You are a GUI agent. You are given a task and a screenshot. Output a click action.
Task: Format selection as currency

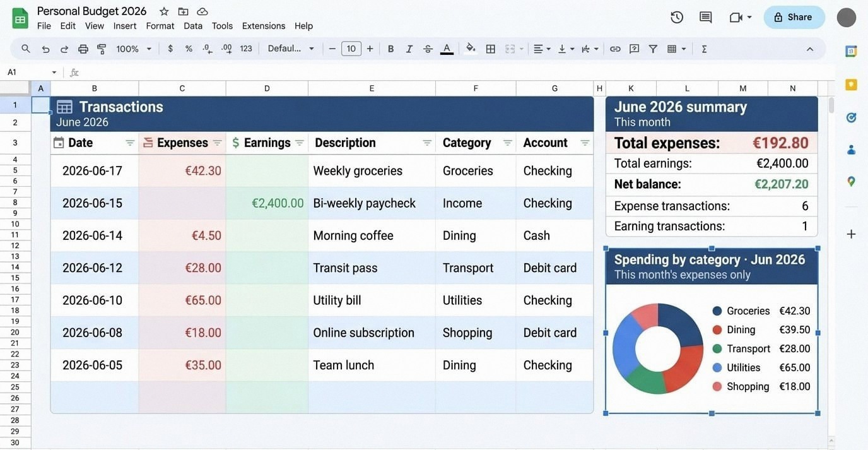click(x=170, y=49)
